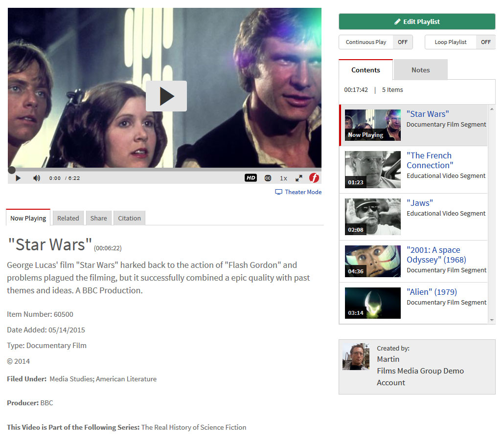
Task: Click the "Films Media Group Demo Account" text
Action: (x=420, y=377)
